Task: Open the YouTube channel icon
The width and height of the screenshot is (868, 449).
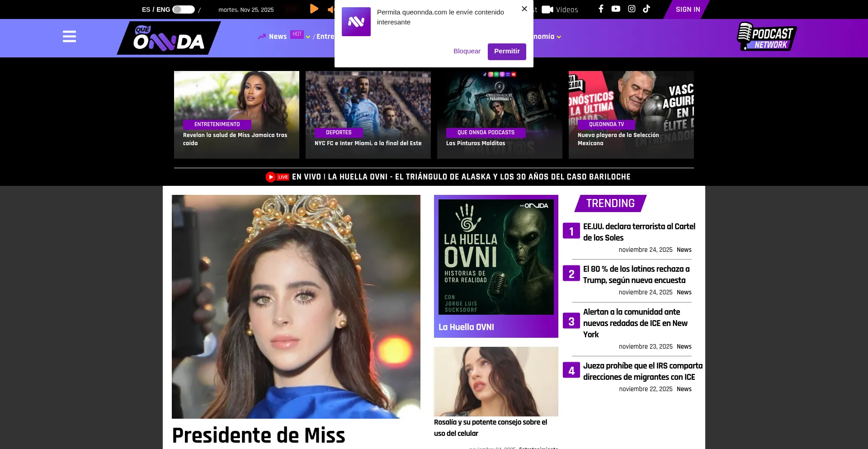Action: (x=616, y=9)
